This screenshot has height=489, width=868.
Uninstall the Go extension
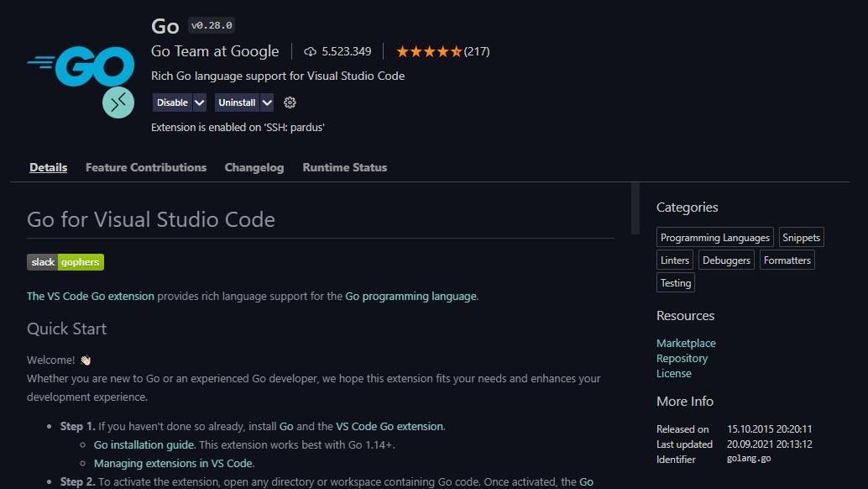[237, 103]
